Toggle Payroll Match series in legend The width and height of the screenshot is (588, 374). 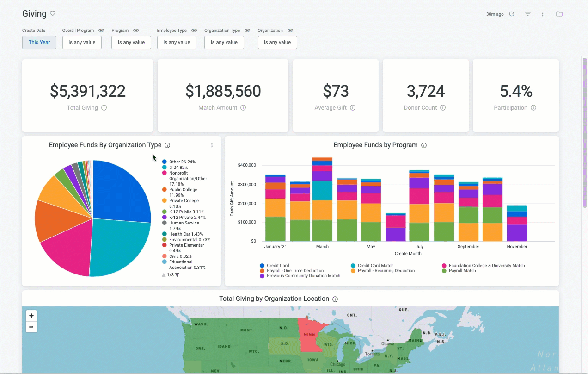459,271
